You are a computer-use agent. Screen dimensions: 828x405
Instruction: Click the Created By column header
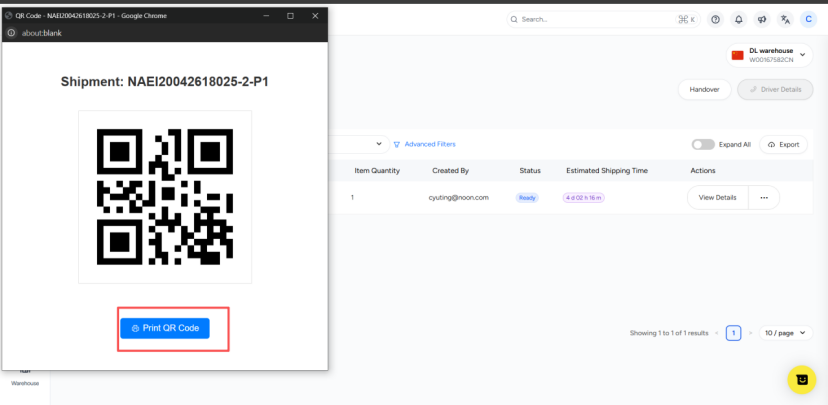point(450,171)
